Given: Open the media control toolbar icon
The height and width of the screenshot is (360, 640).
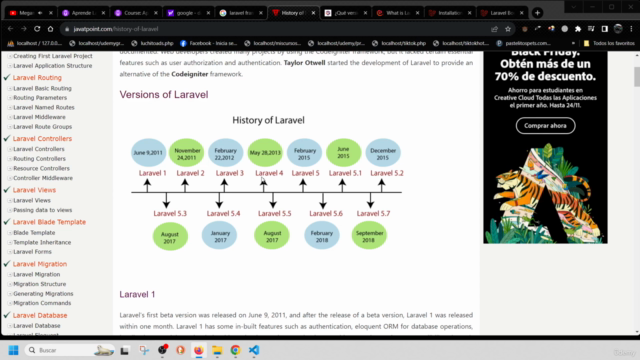Looking at the screenshot, I should (591, 29).
